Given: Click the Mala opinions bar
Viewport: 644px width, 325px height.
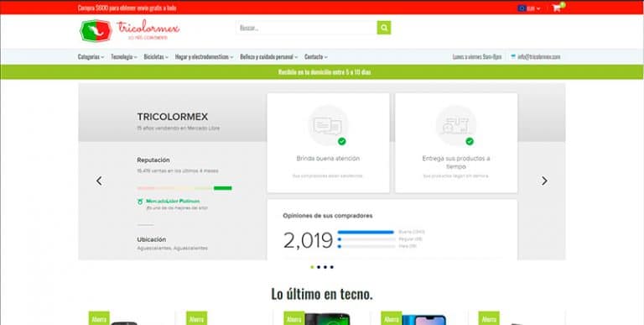Looking at the screenshot, I should click(x=366, y=246).
